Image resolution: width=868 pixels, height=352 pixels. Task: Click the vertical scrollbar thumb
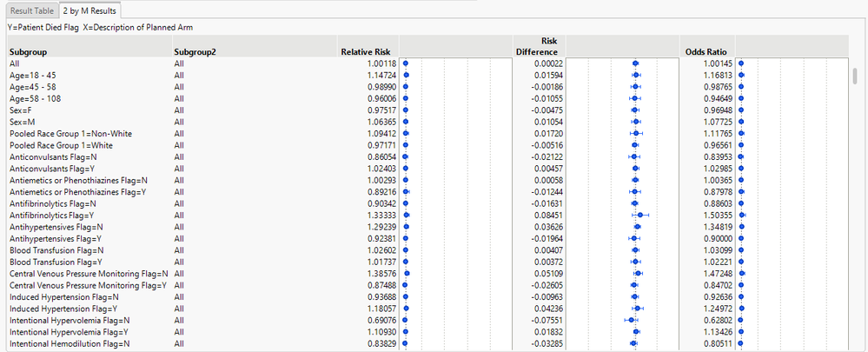coord(854,76)
